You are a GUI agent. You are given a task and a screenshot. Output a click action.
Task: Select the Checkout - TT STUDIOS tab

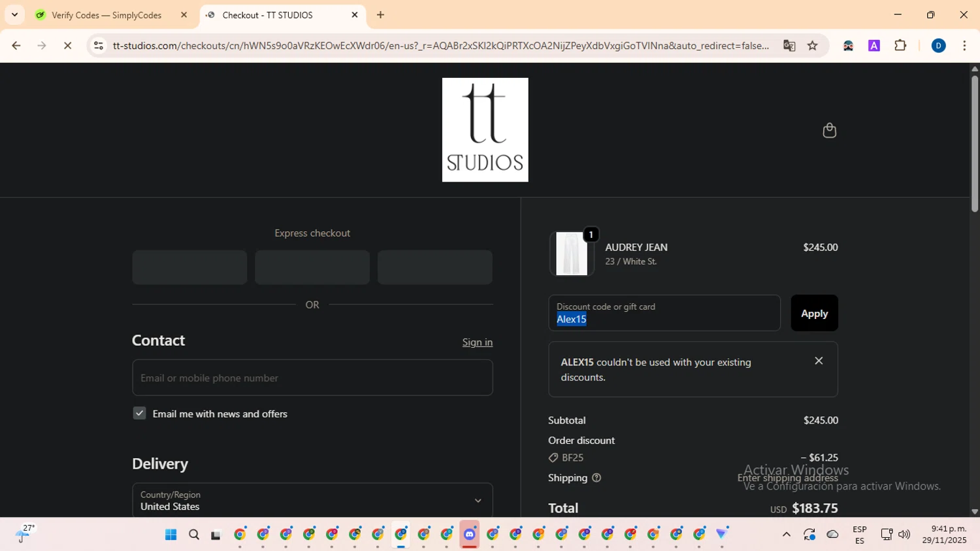(268, 15)
